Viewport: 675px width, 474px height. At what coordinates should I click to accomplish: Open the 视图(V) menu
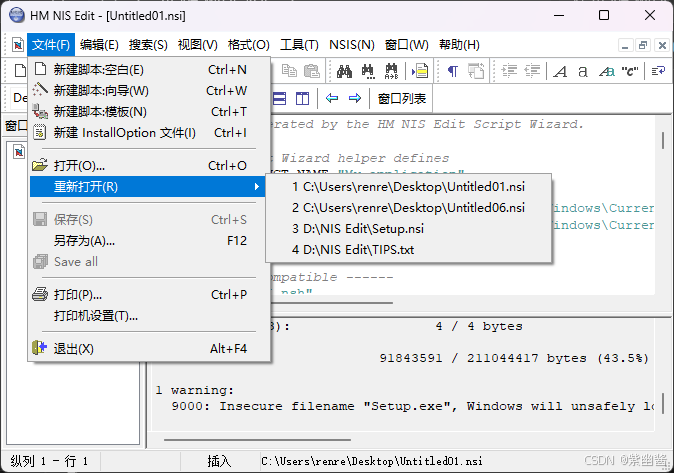point(198,45)
